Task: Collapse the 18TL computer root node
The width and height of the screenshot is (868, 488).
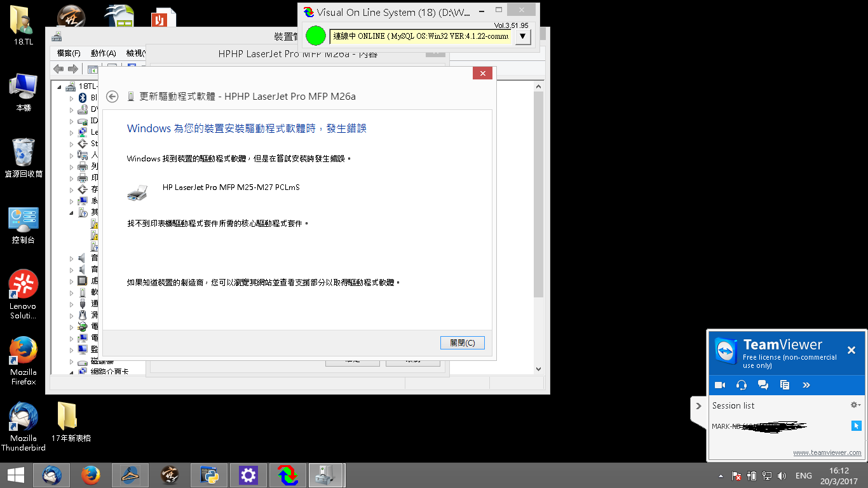Action: tap(60, 86)
